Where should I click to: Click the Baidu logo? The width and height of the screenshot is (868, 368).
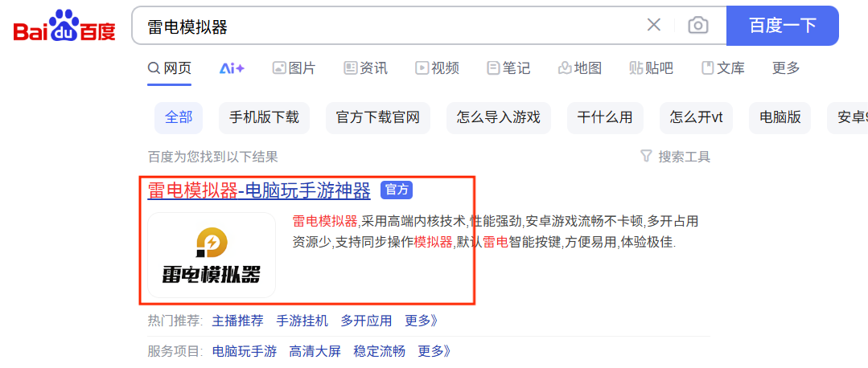64,26
